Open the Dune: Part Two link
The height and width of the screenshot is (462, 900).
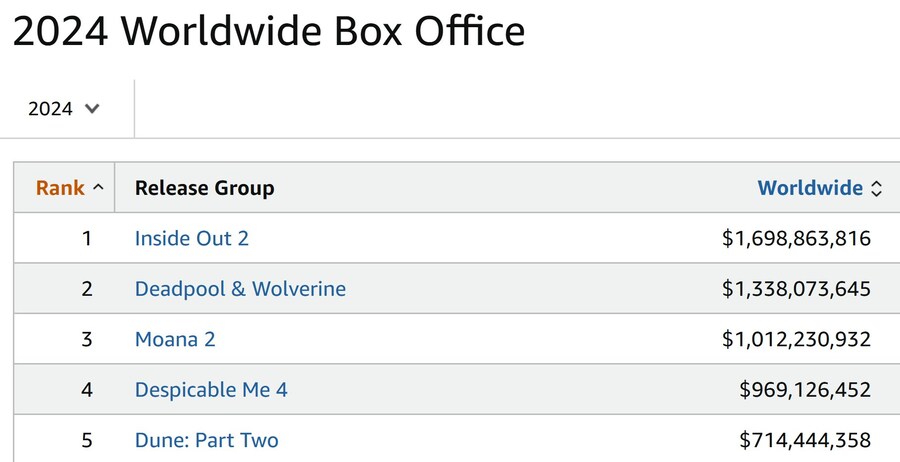click(x=207, y=440)
